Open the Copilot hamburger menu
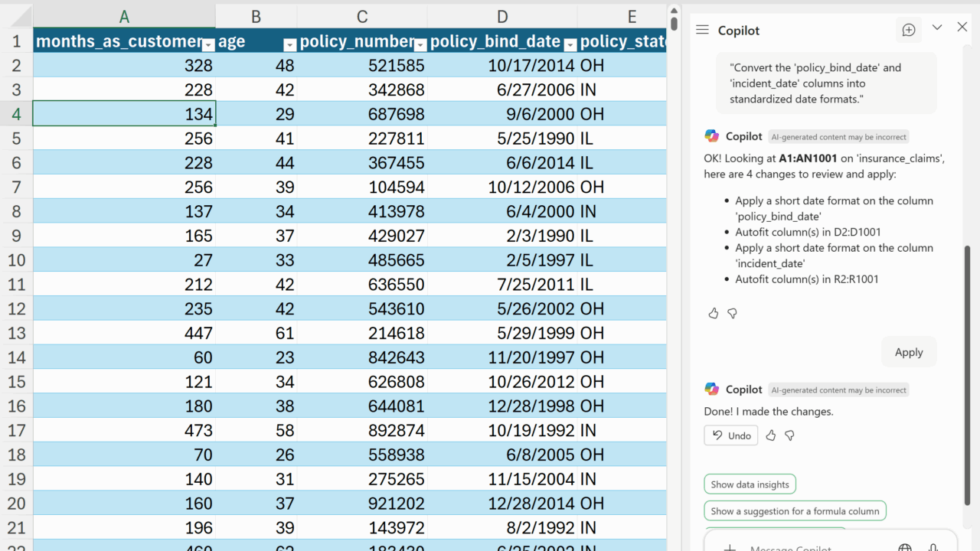The image size is (980, 551). 702,30
